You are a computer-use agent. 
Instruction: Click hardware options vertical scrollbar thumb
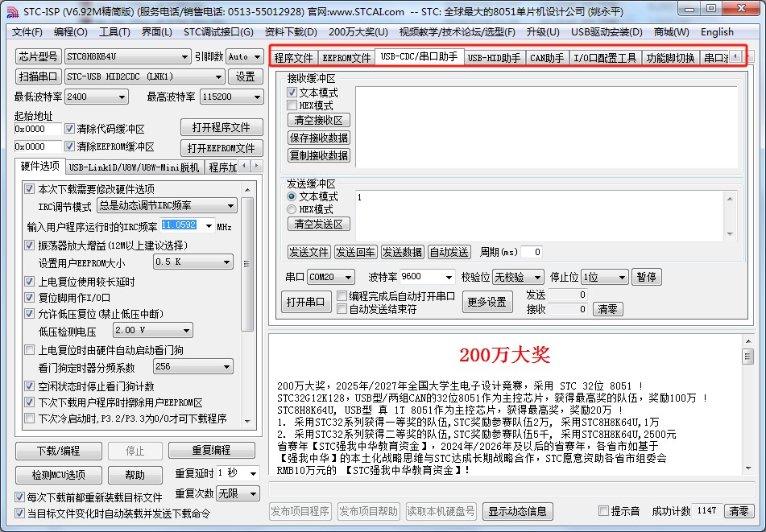(x=247, y=263)
